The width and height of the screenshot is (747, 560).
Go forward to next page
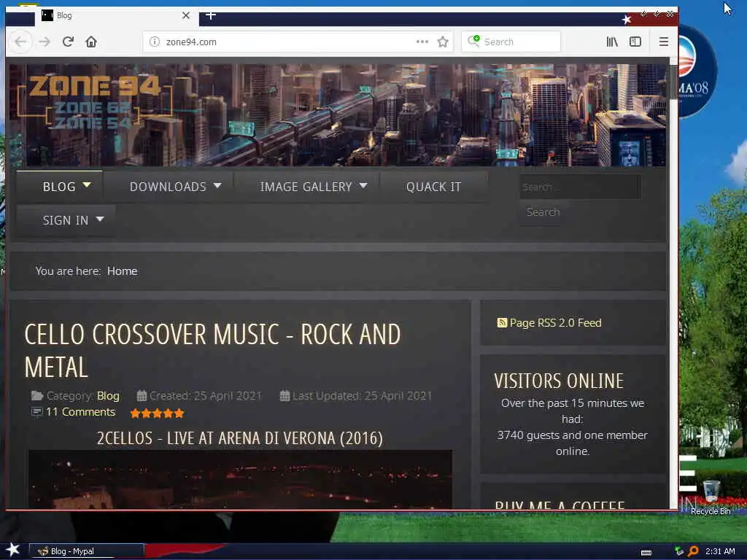click(44, 42)
